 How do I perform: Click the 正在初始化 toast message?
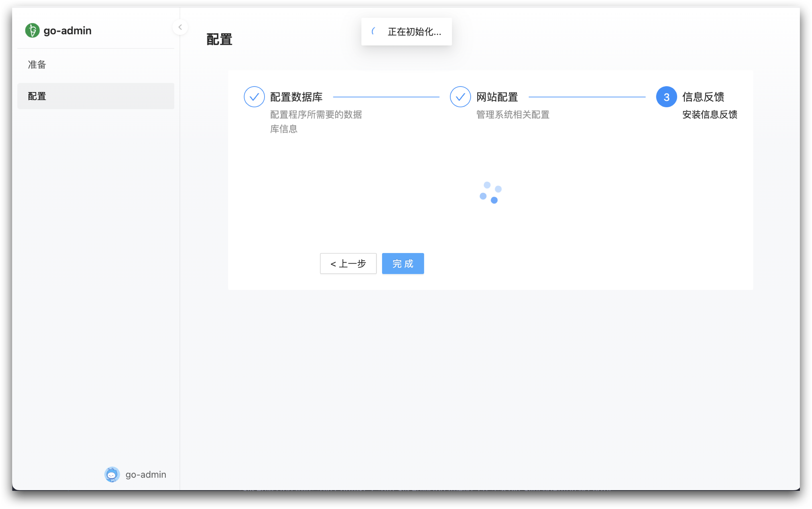pos(414,32)
